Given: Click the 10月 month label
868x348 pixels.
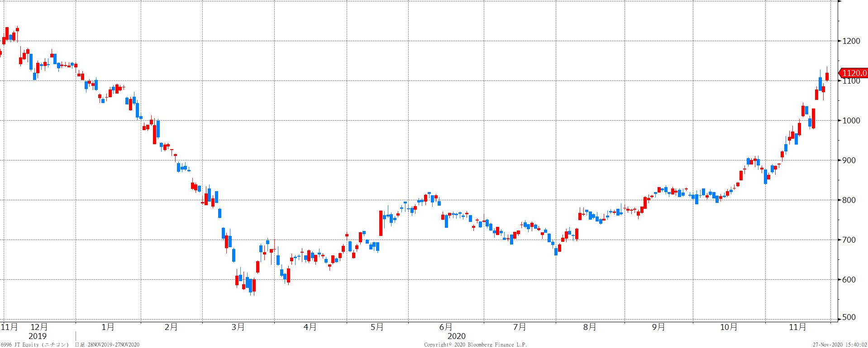Looking at the screenshot, I should tap(729, 327).
